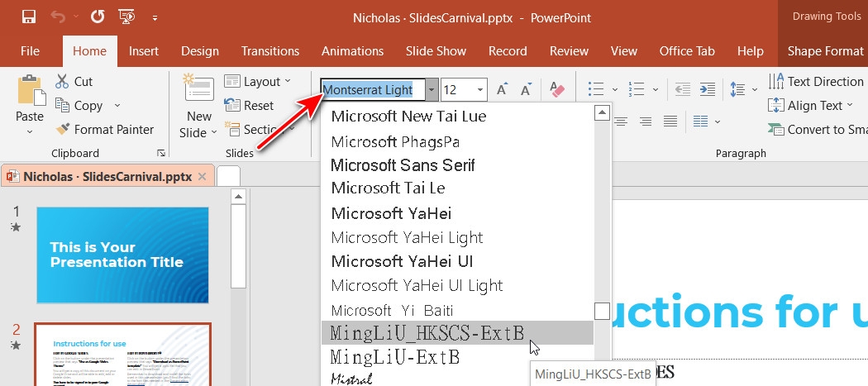Click the Reset slide button
Image resolution: width=868 pixels, height=386 pixels.
point(249,105)
